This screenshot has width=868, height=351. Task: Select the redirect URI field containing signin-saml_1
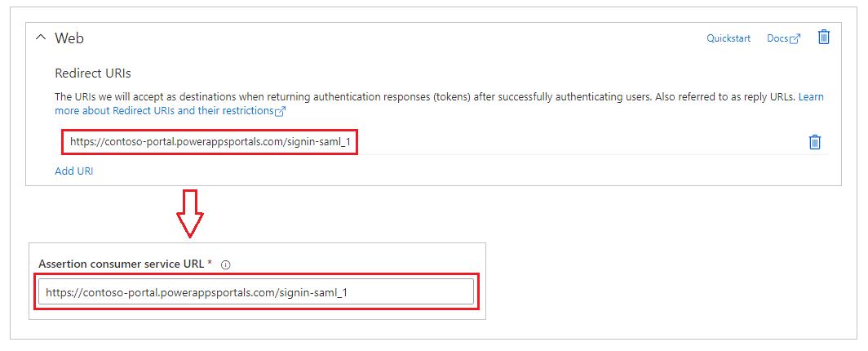click(x=210, y=142)
